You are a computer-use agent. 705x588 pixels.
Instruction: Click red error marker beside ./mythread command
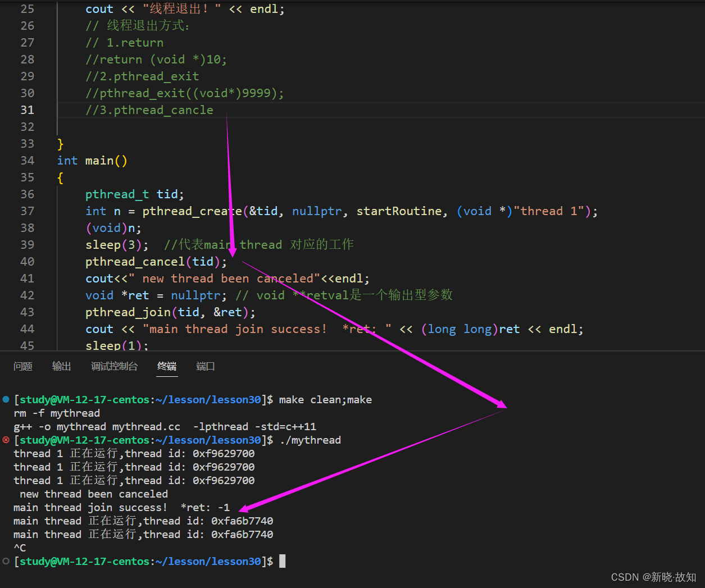(x=6, y=440)
